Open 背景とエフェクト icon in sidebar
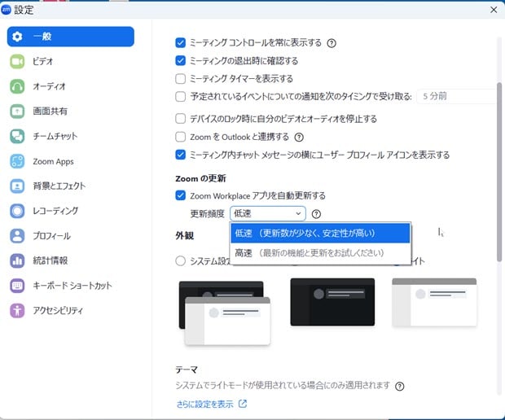Screen dimensions: 505x420 pyautogui.click(x=18, y=186)
